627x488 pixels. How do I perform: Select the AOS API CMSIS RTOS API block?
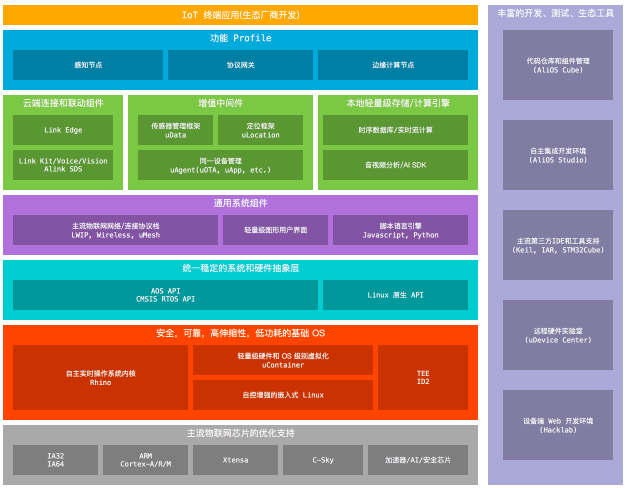pyautogui.click(x=165, y=295)
